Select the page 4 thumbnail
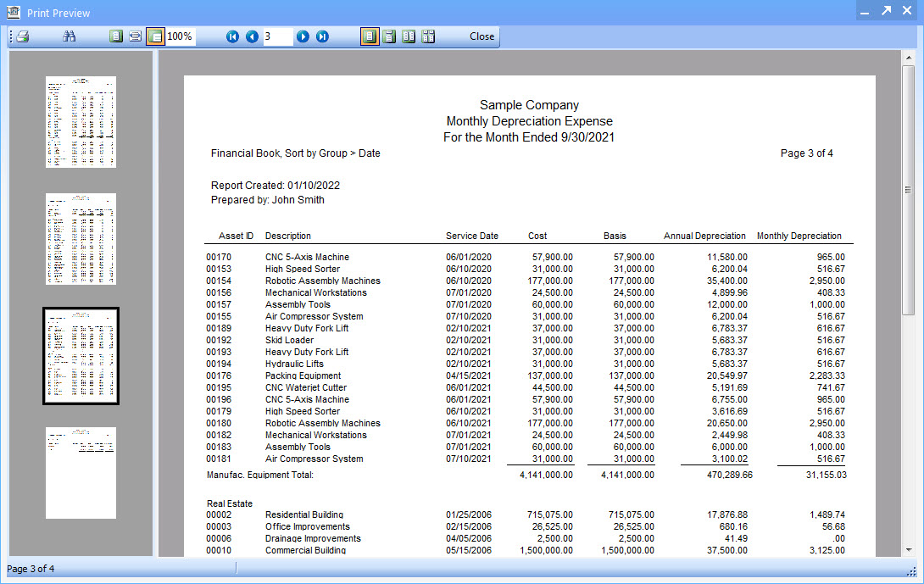The height and width of the screenshot is (584, 924). pos(81,473)
